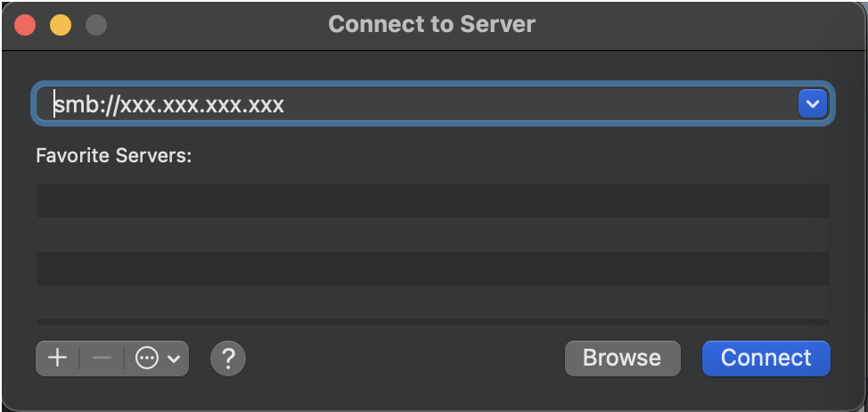Open the ellipsis action menu icon
Viewport: 868px width, 412px height.
[x=147, y=358]
